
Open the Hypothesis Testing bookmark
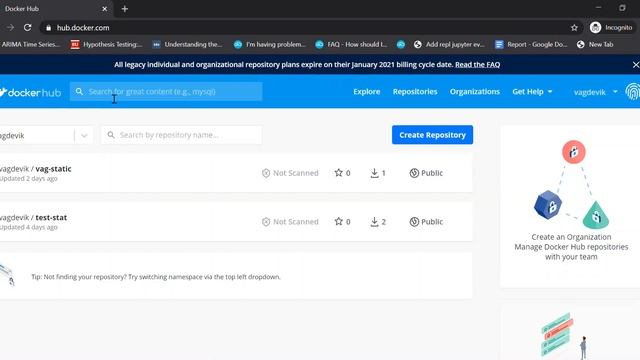pyautogui.click(x=106, y=44)
